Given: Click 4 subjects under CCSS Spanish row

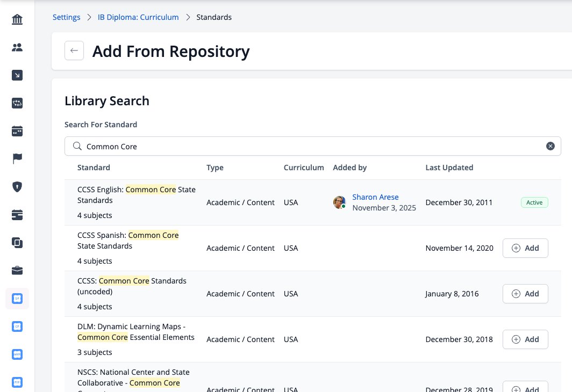Looking at the screenshot, I should pyautogui.click(x=95, y=261).
